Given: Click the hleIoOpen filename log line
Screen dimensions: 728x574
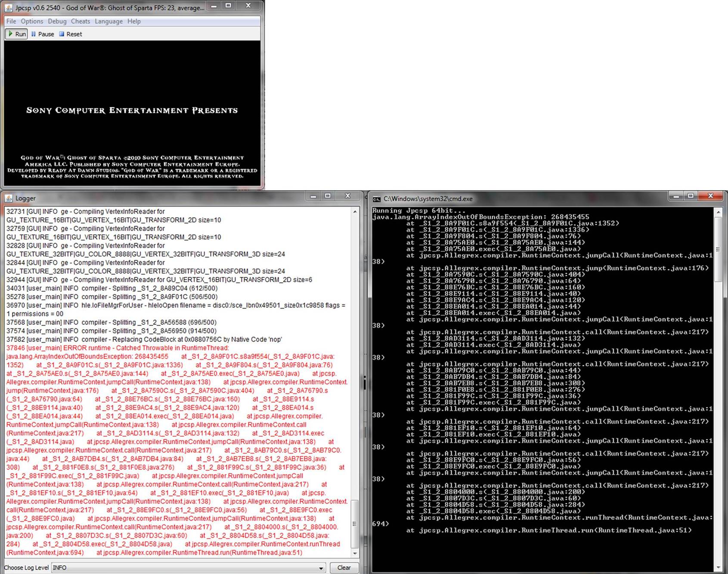Looking at the screenshot, I should [x=176, y=309].
